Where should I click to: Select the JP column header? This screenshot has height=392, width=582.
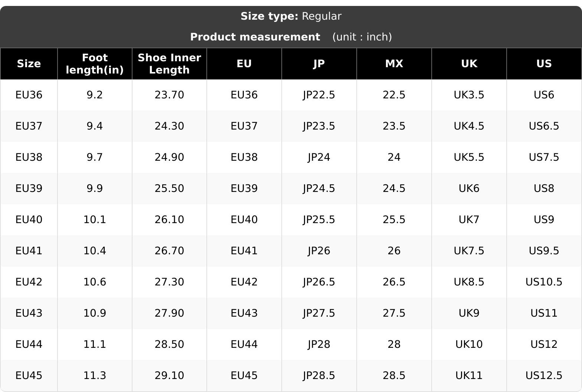tap(319, 64)
